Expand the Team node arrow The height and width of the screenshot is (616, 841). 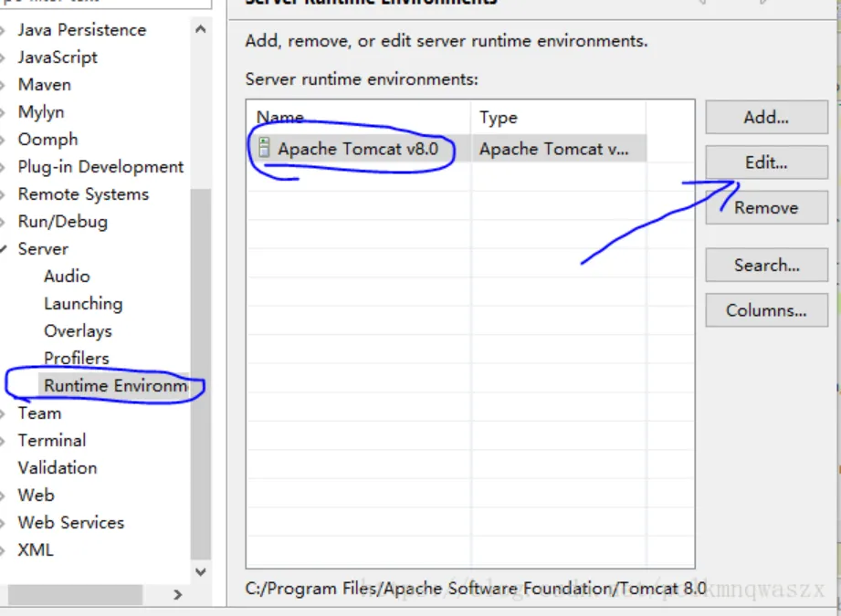point(3,413)
